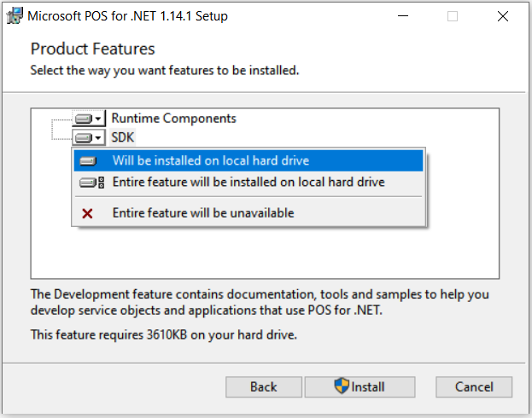Image resolution: width=532 pixels, height=418 pixels.
Task: Go back with the Back button
Action: [x=264, y=387]
